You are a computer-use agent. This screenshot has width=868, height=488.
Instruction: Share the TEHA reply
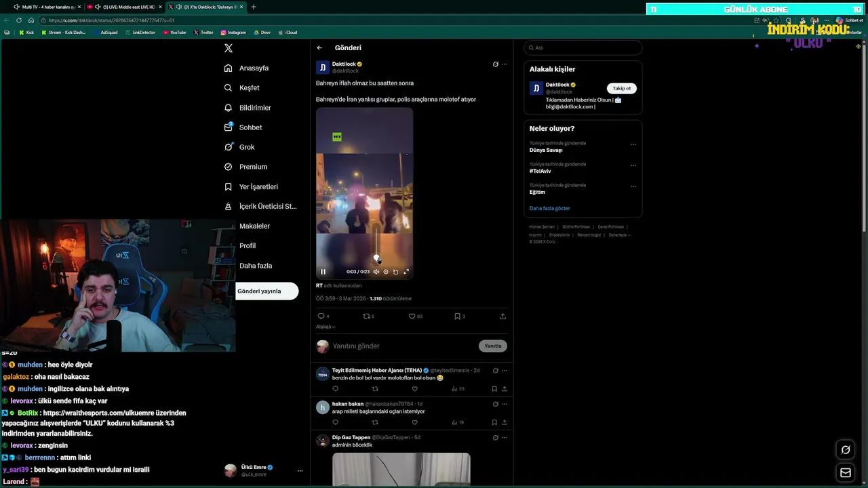(505, 389)
